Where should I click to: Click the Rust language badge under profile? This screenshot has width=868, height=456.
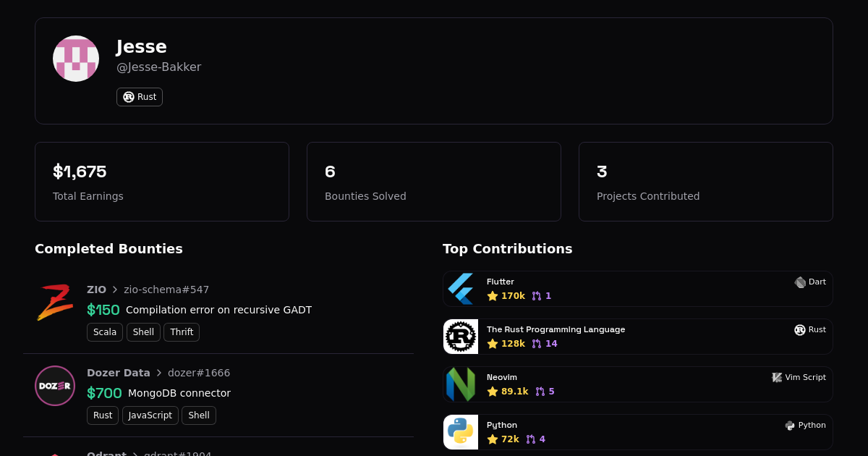point(140,97)
